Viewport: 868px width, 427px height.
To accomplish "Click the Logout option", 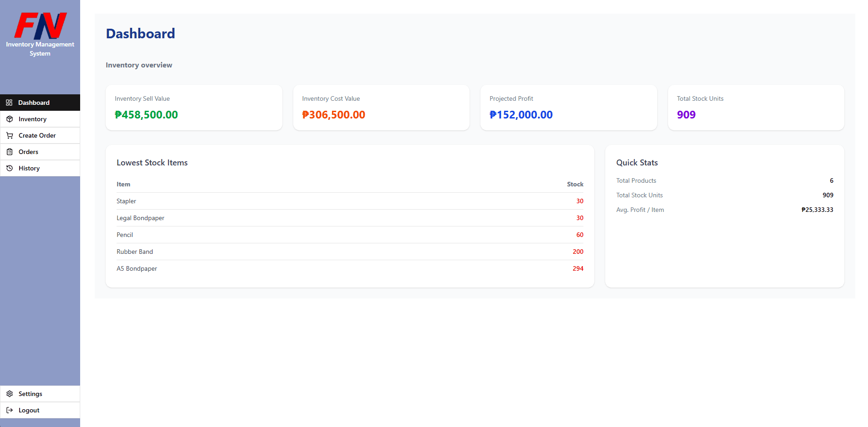I will (x=29, y=410).
